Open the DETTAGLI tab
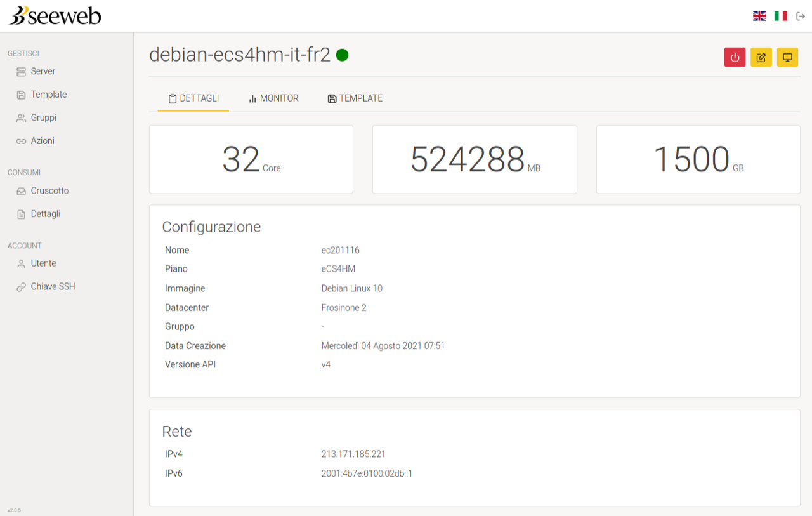The height and width of the screenshot is (516, 812). click(x=193, y=98)
